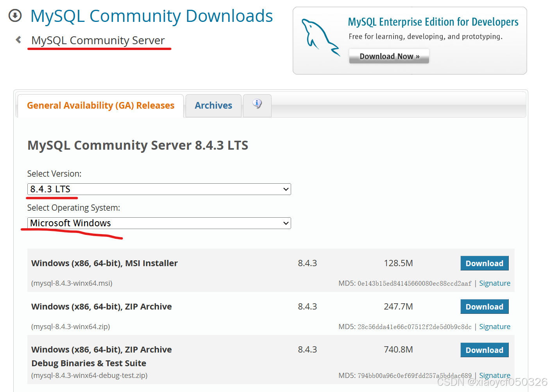Click the 247.7M file size value
Screen dimensions: 549x392
[398, 307]
